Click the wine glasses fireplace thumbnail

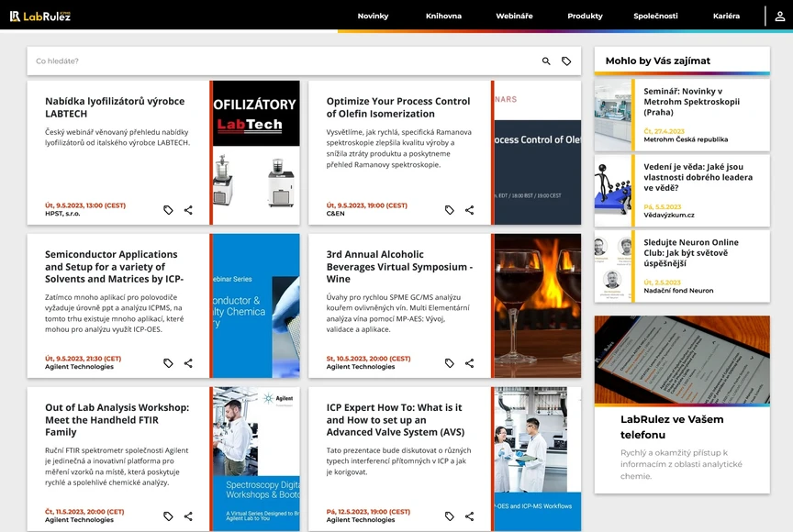538,305
